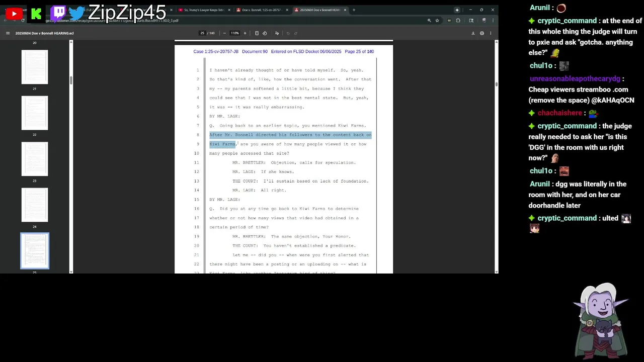Close the Trump's Lawyer tab
644x362 pixels.
point(229,10)
